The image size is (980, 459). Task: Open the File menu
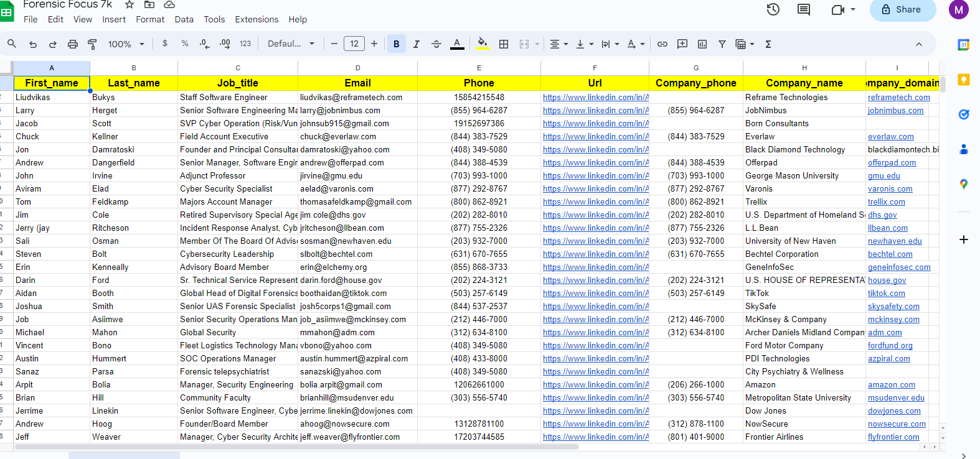pos(31,19)
